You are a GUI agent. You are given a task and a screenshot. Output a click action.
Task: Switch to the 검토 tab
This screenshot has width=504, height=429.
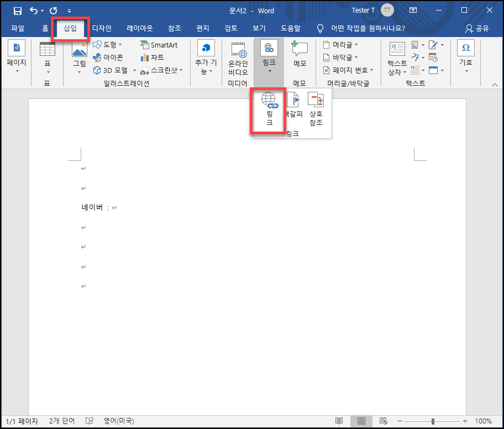click(x=231, y=28)
